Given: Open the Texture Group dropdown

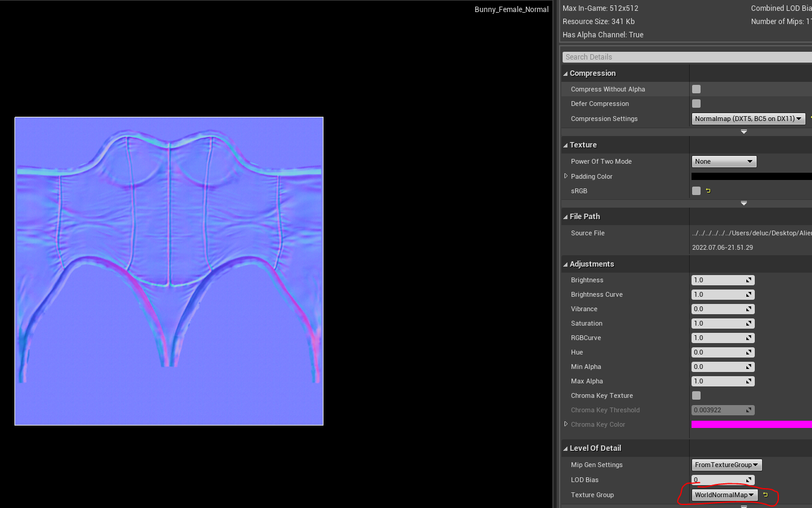Looking at the screenshot, I should [723, 494].
